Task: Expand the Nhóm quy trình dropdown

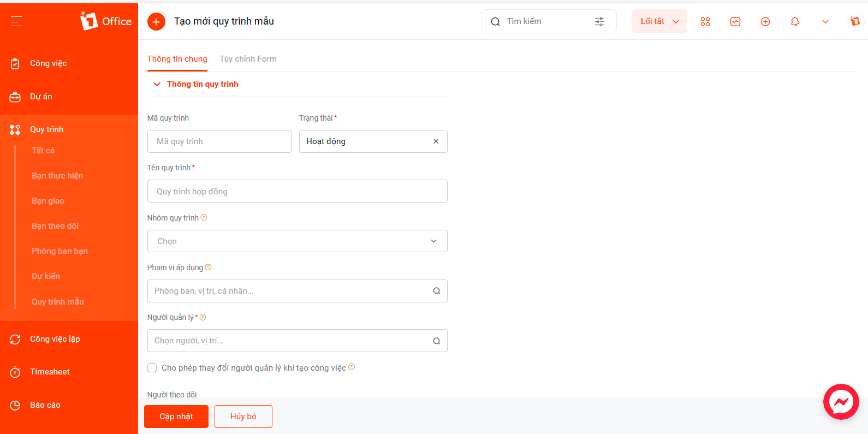Action: pos(298,241)
